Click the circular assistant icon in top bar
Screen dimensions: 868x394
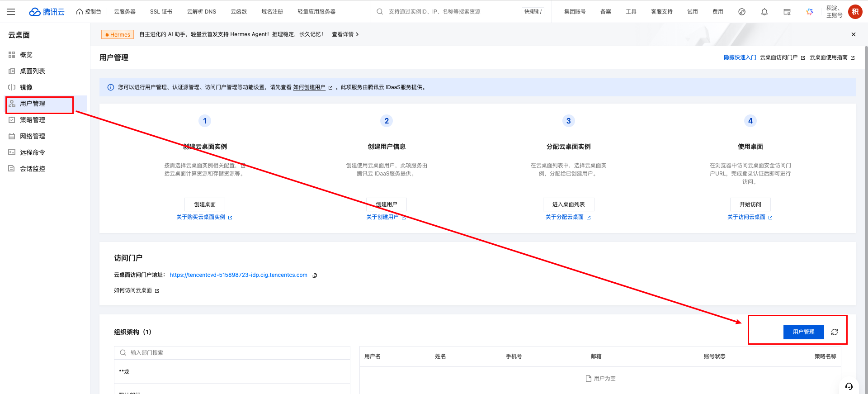[742, 12]
